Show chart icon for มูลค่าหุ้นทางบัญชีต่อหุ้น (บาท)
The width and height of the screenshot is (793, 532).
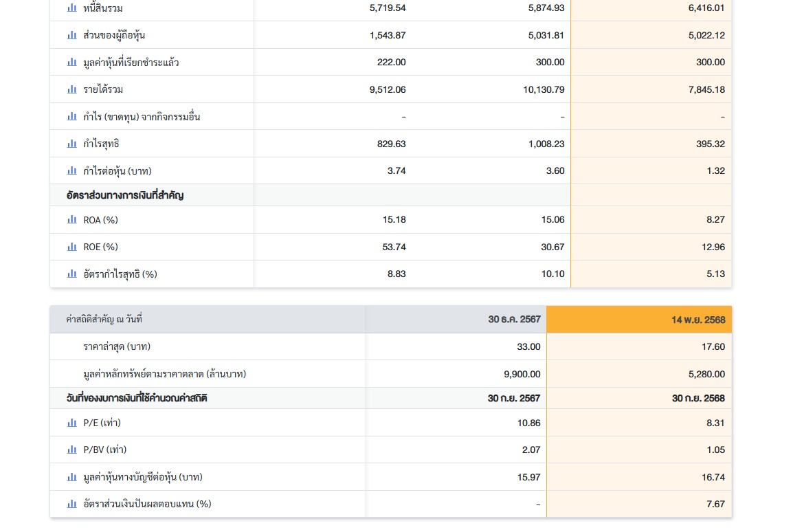[72, 477]
